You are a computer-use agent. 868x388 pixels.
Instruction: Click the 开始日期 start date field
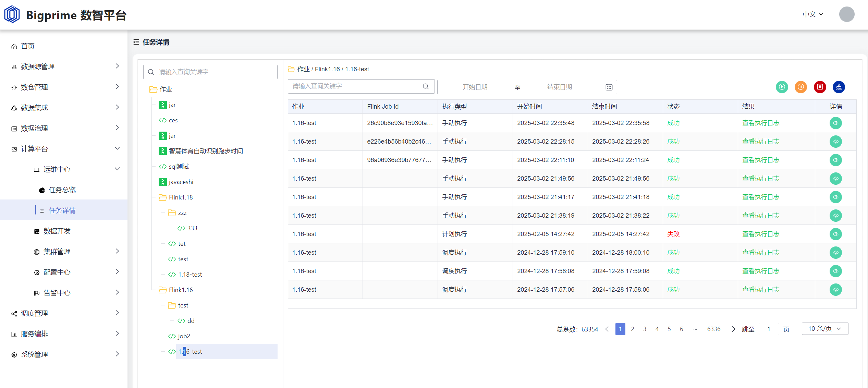coord(475,87)
